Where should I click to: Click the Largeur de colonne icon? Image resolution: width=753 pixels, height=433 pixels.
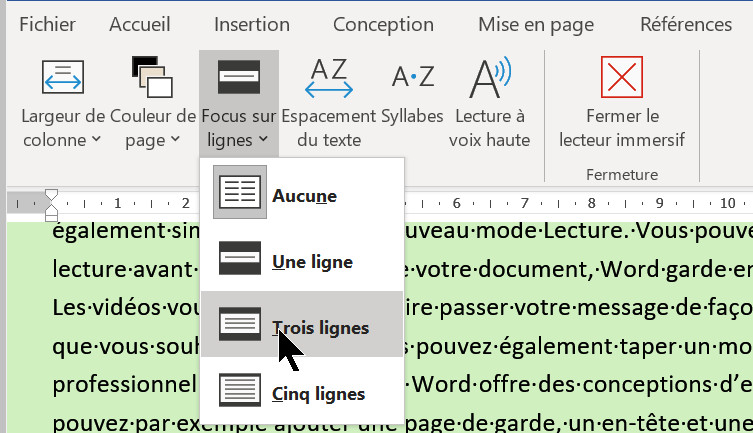coord(62,79)
